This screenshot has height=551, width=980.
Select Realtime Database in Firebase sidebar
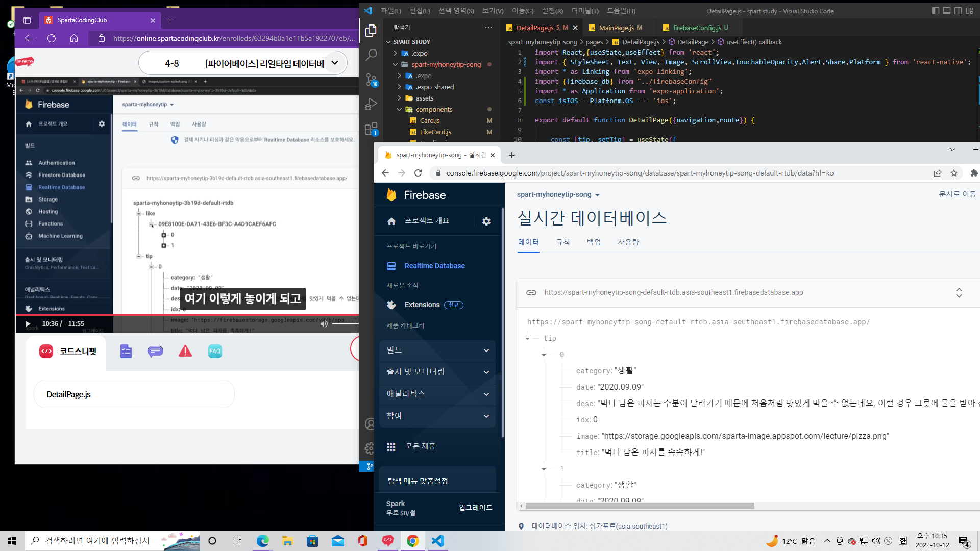click(435, 266)
